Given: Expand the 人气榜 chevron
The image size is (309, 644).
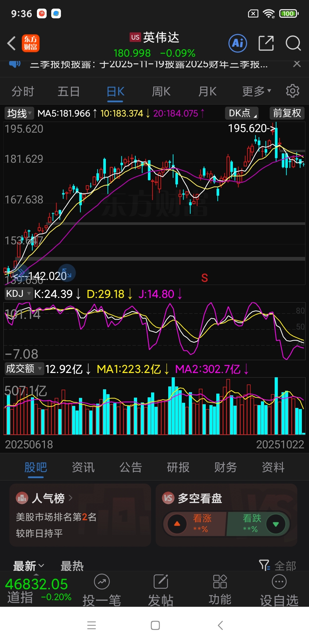Looking at the screenshot, I should 70,498.
